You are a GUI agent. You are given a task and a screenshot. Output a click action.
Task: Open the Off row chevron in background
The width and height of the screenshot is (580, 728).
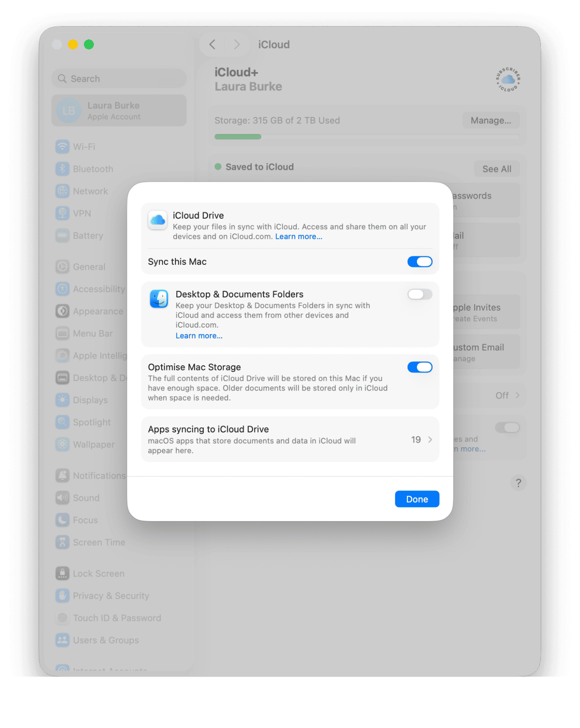point(517,395)
